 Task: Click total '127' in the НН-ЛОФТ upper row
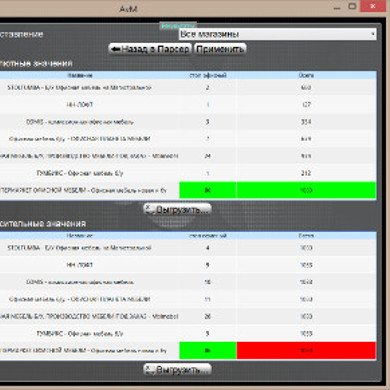306,105
